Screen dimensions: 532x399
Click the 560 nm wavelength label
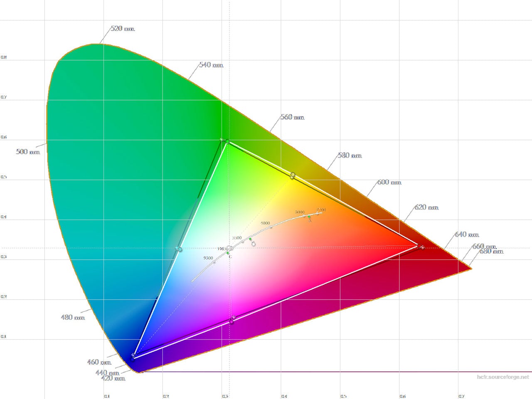(292, 117)
